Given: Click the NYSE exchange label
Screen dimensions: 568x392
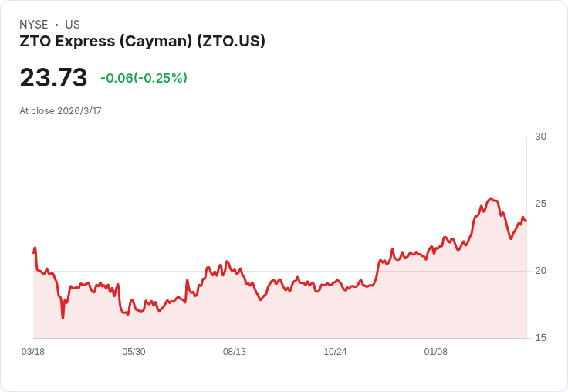Looking at the screenshot, I should [x=34, y=25].
